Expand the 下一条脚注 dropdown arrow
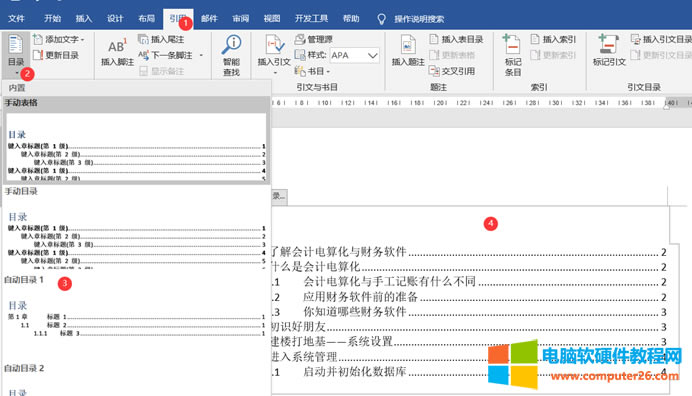The height and width of the screenshot is (396, 692). click(201, 55)
